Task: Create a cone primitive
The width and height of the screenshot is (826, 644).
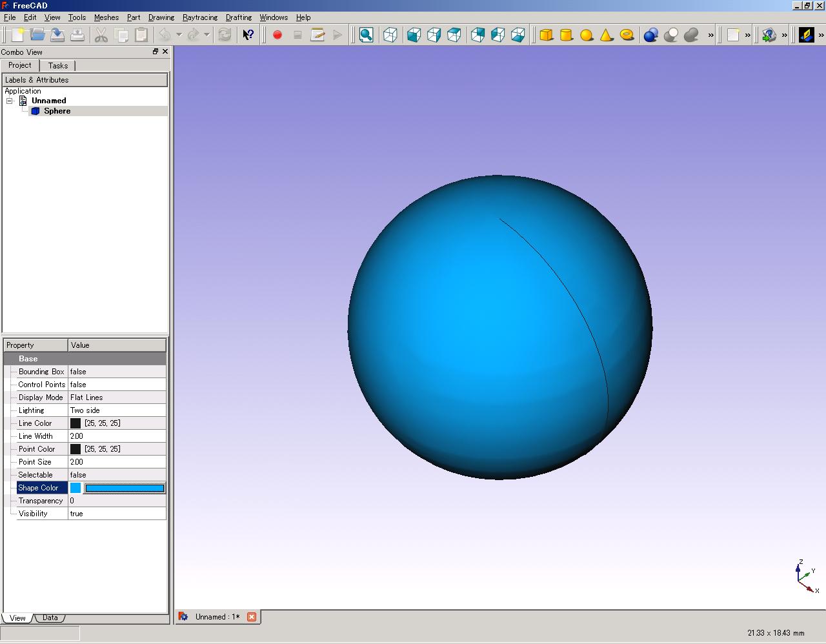Action: [607, 35]
